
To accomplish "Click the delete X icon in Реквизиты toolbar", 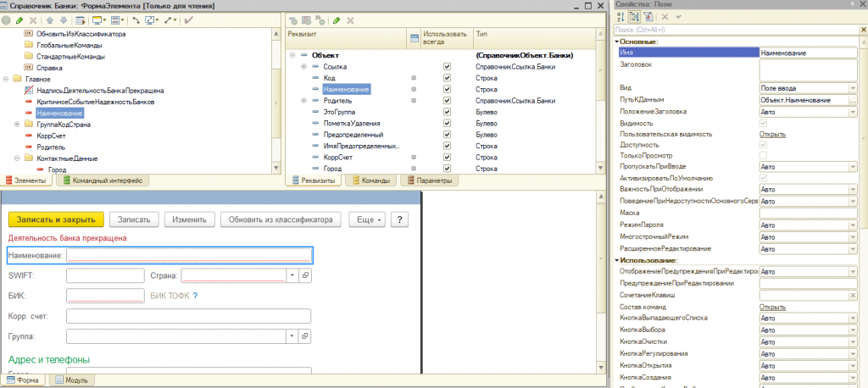I will (350, 20).
